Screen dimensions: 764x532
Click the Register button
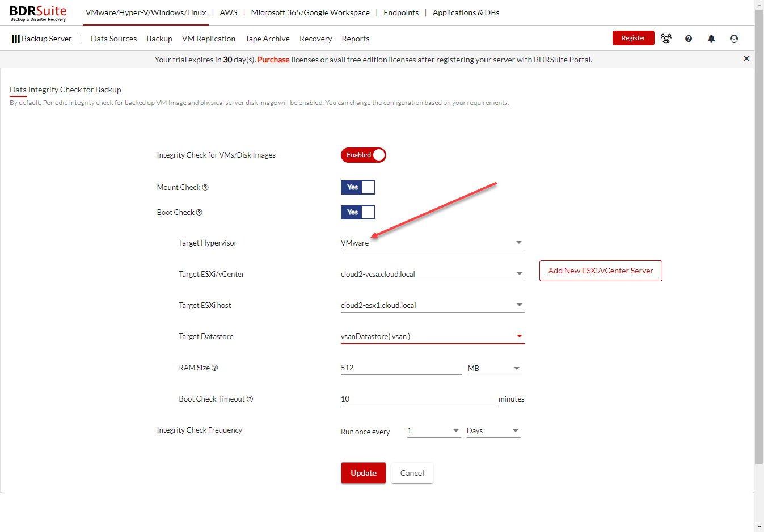pos(634,38)
